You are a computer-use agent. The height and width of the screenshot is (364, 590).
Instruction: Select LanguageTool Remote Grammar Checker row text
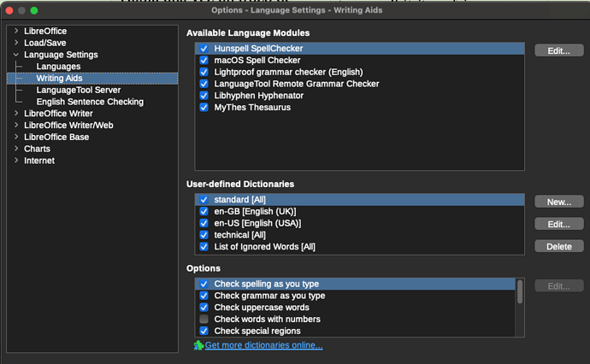(297, 84)
